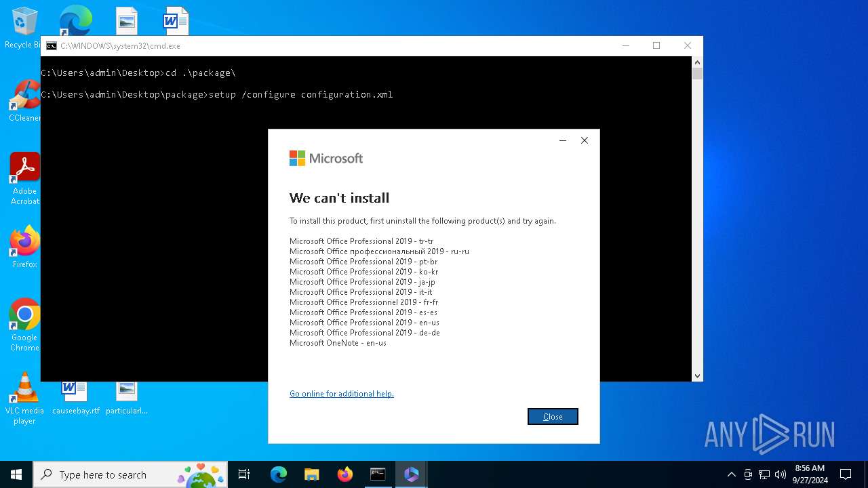Open the Windows Start menu
868x488 pixels.
[x=16, y=474]
